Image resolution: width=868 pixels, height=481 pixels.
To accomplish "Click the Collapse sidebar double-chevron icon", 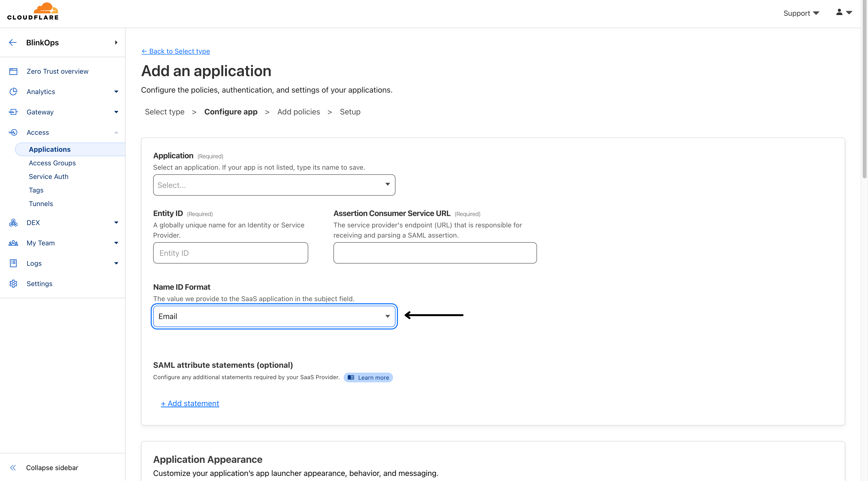I will [x=13, y=467].
